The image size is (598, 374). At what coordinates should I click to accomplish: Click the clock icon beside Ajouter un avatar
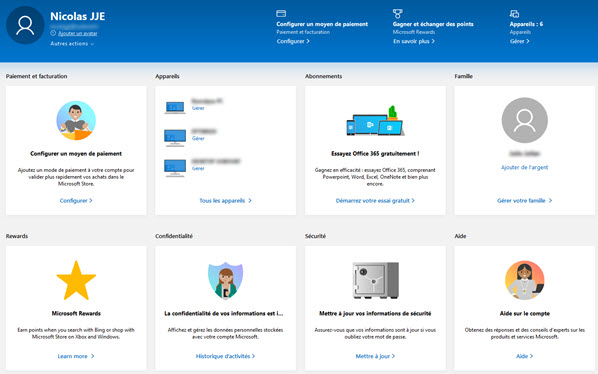[x=53, y=33]
